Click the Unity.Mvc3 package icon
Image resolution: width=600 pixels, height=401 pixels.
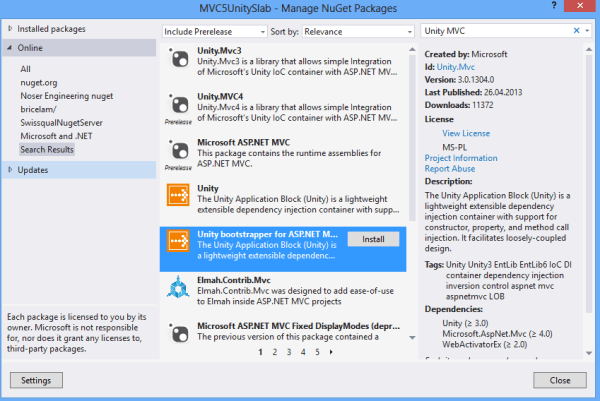[x=179, y=59]
